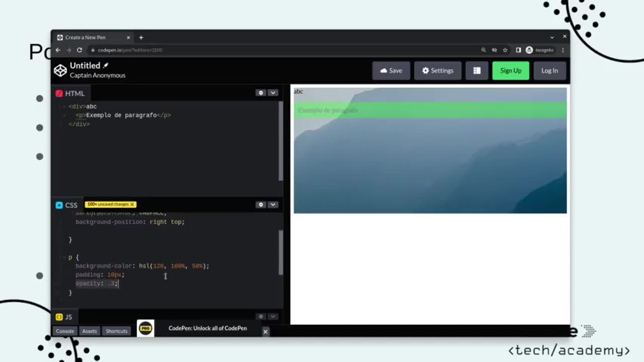Click the 'abc' text in preview

298,92
